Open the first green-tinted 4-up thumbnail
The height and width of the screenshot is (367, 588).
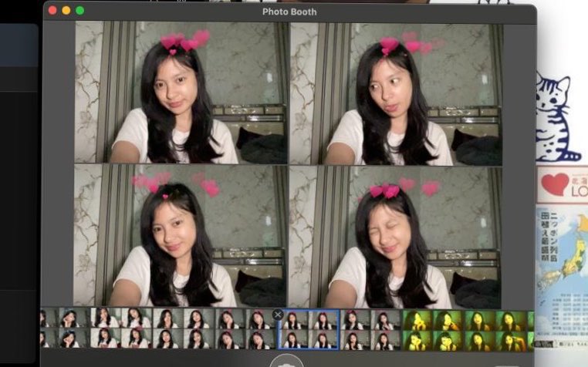pos(433,331)
